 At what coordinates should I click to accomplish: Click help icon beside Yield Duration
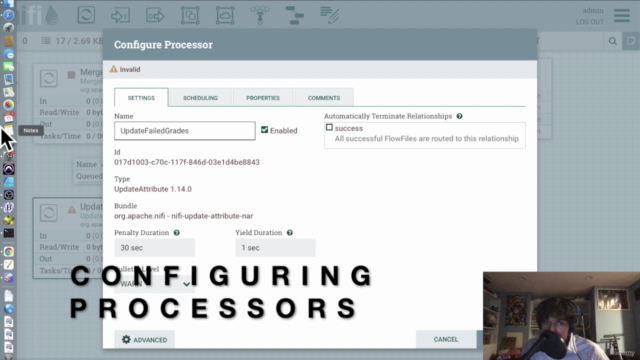(x=290, y=233)
